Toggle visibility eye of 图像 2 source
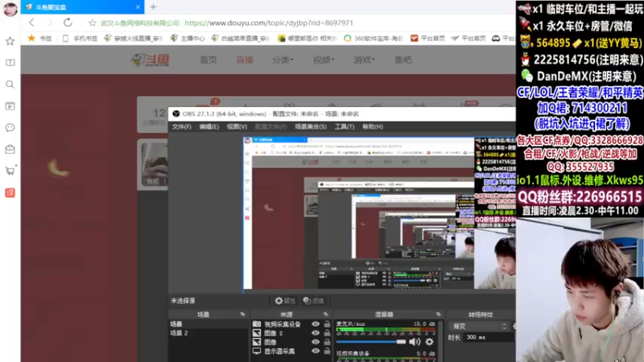Image resolution: width=644 pixels, height=362 pixels. (316, 333)
